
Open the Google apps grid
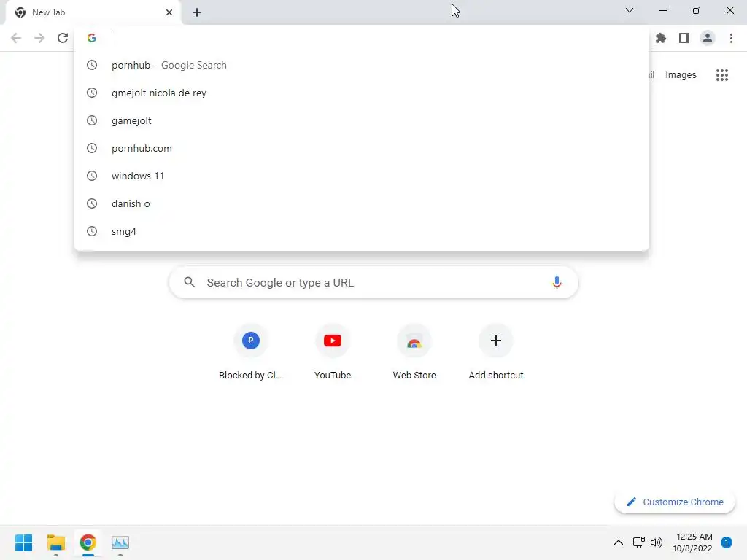pos(722,75)
